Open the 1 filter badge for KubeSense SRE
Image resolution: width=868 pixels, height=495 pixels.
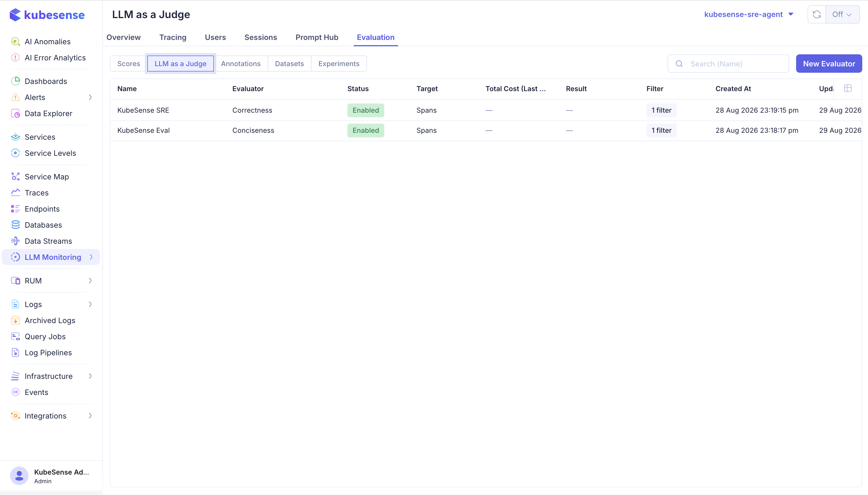coord(661,110)
